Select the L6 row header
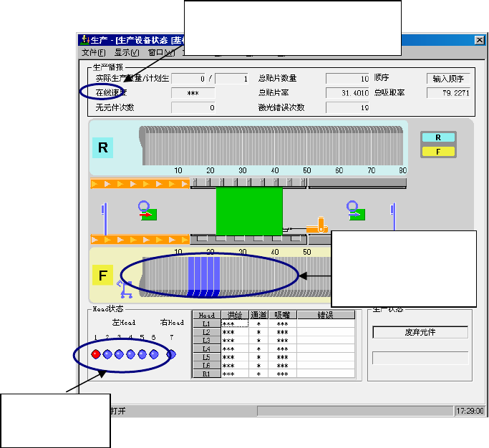The width and height of the screenshot is (489, 448). (x=207, y=365)
